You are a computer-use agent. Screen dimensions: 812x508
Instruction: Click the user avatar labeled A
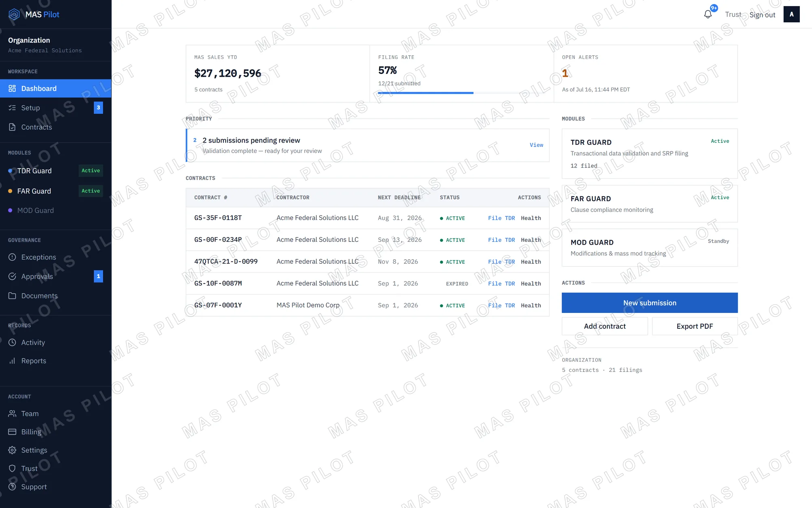coord(791,14)
